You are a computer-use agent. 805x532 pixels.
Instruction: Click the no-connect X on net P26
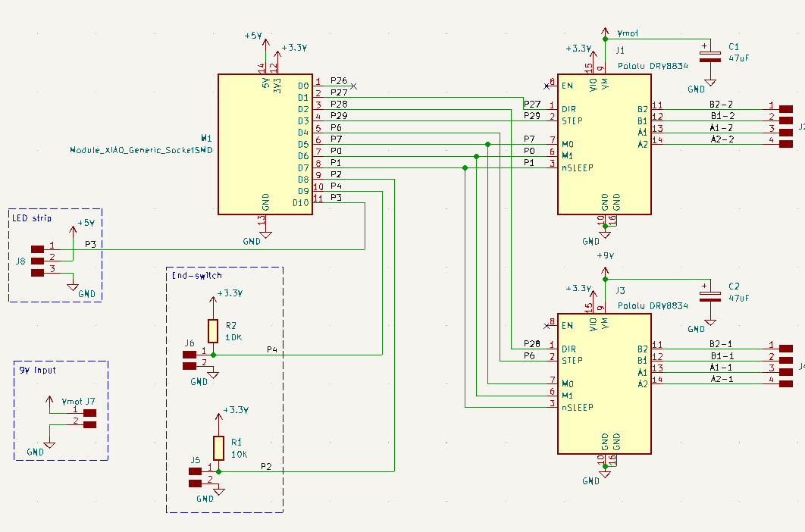tap(354, 86)
